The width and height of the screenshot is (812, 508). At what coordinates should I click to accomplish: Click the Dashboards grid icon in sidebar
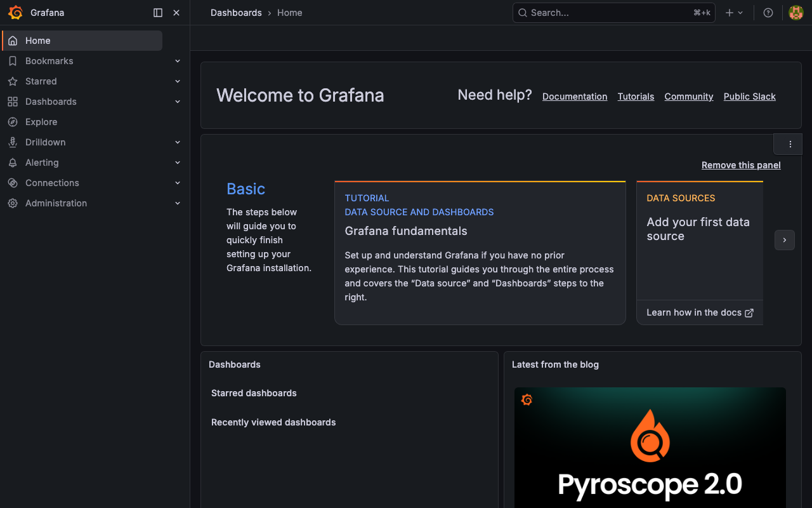pyautogui.click(x=13, y=102)
